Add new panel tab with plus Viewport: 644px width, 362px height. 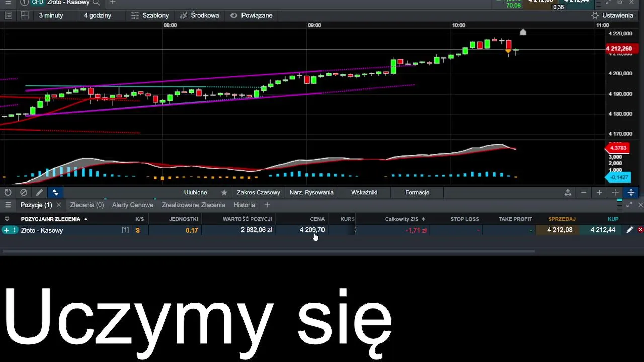point(267,205)
